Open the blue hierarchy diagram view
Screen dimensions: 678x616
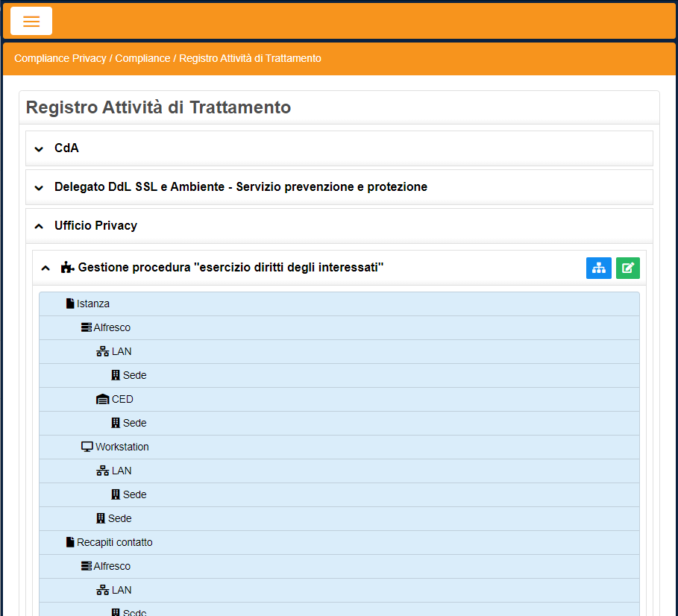(x=598, y=268)
